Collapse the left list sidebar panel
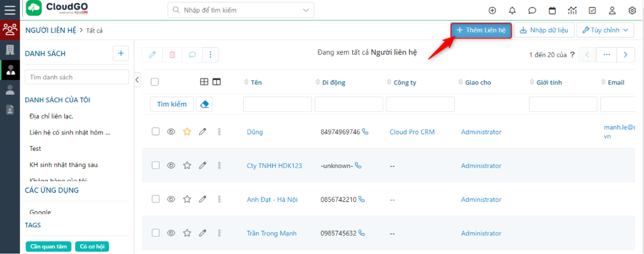Image resolution: width=644 pixels, height=254 pixels. click(137, 80)
